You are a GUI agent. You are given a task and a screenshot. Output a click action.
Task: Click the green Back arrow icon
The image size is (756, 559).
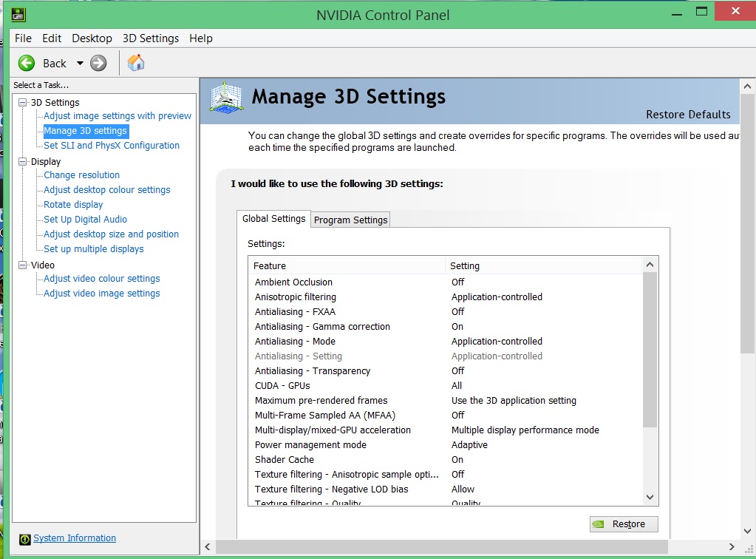[x=27, y=63]
